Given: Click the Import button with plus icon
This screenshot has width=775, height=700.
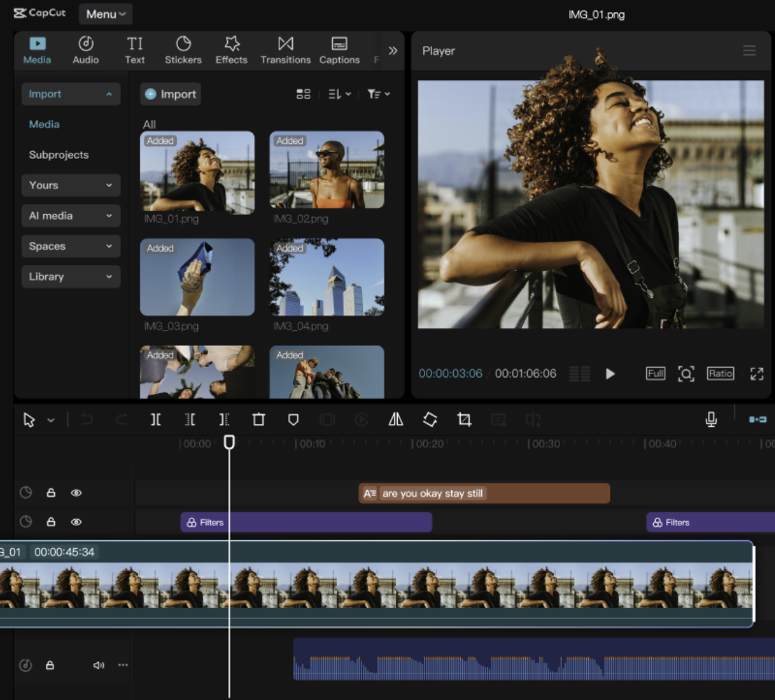Looking at the screenshot, I should pos(170,94).
